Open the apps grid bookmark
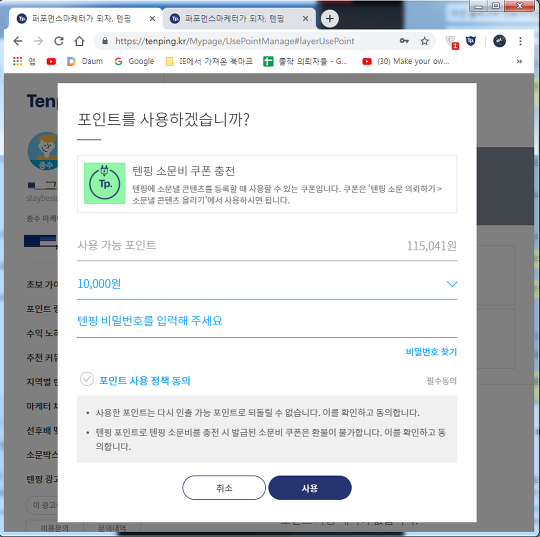The image size is (540, 537). (24, 61)
